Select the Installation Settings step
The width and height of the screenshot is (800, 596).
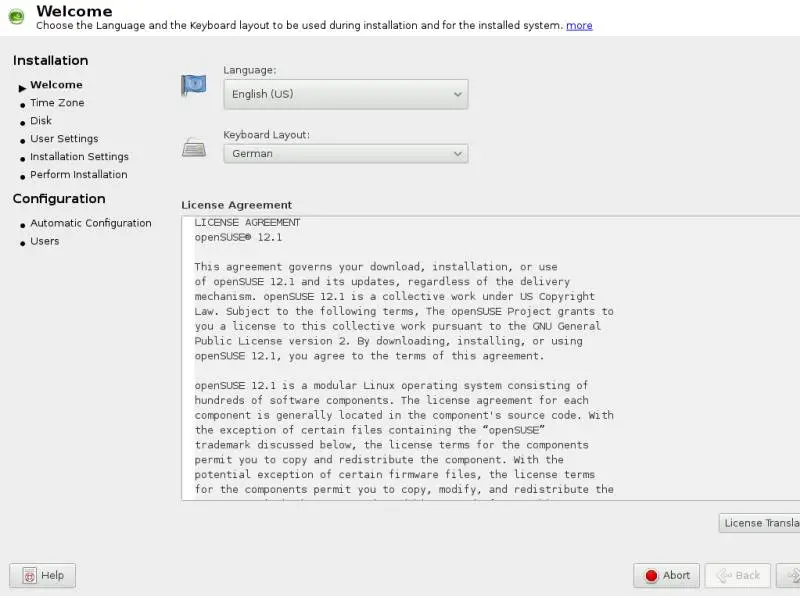click(x=79, y=157)
